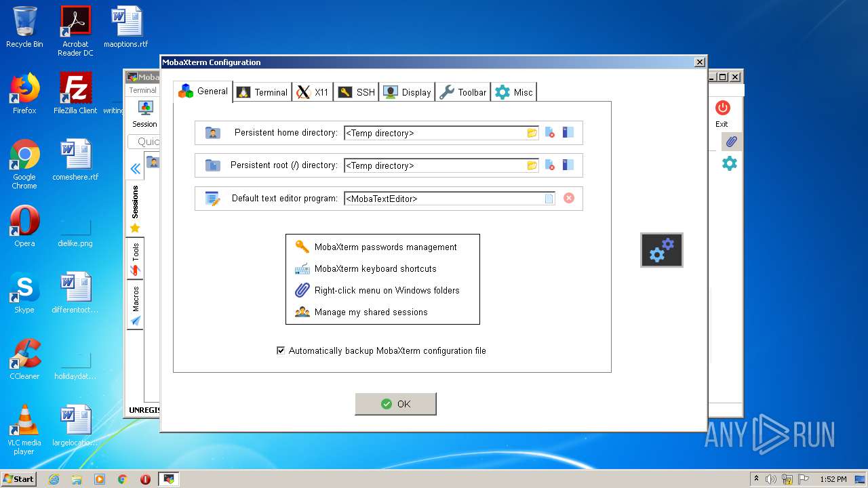Select the General tab
Screen dimensions: 868x488
tap(203, 91)
